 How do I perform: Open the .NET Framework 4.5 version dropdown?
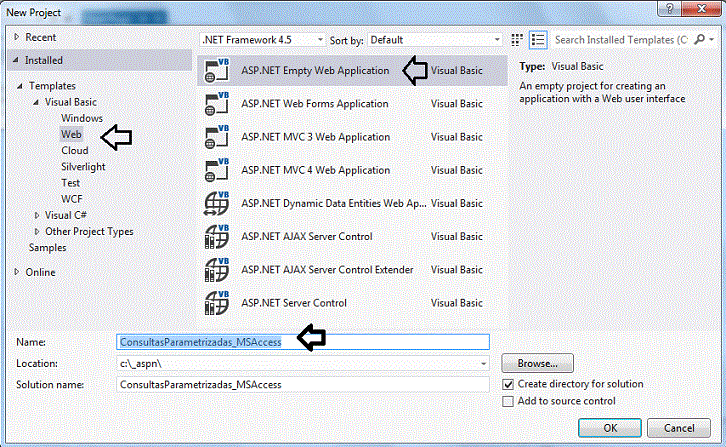(x=262, y=40)
